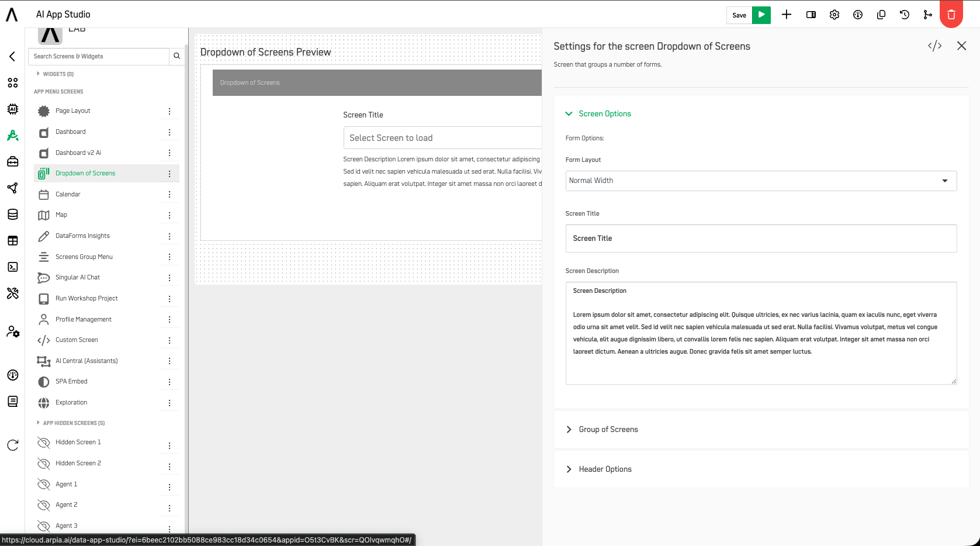The height and width of the screenshot is (546, 980).
Task: Click the back arrow in left sidebar
Action: pos(12,57)
